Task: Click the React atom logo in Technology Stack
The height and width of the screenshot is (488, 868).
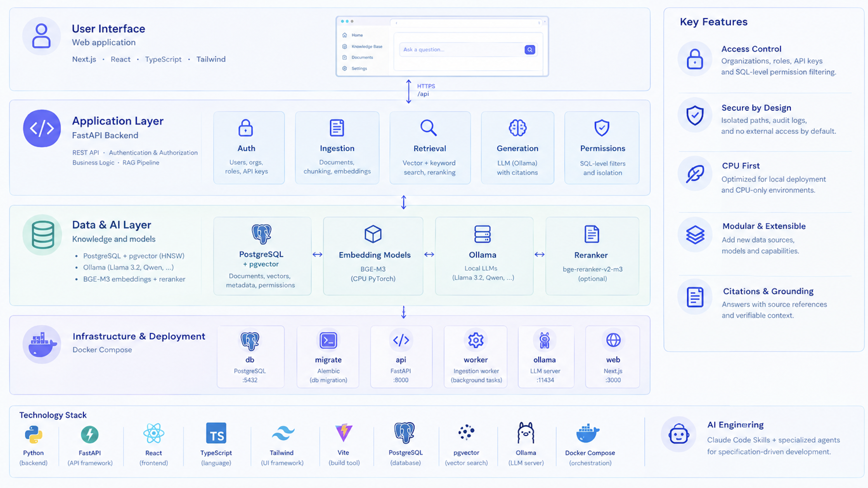Action: pyautogui.click(x=154, y=433)
